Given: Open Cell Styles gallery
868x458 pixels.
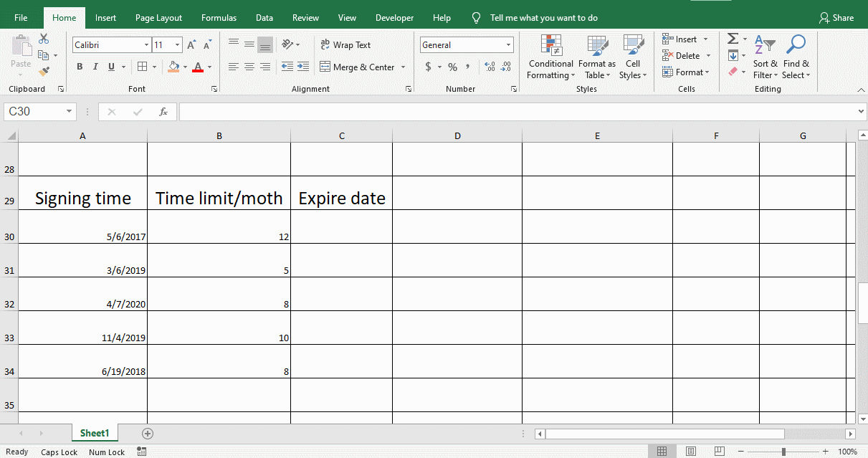Looking at the screenshot, I should [x=633, y=57].
